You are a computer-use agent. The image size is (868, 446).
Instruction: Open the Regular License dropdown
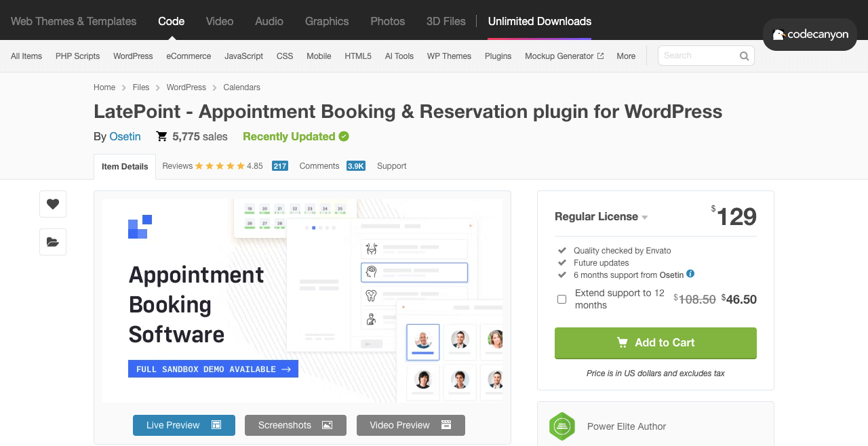coord(601,217)
